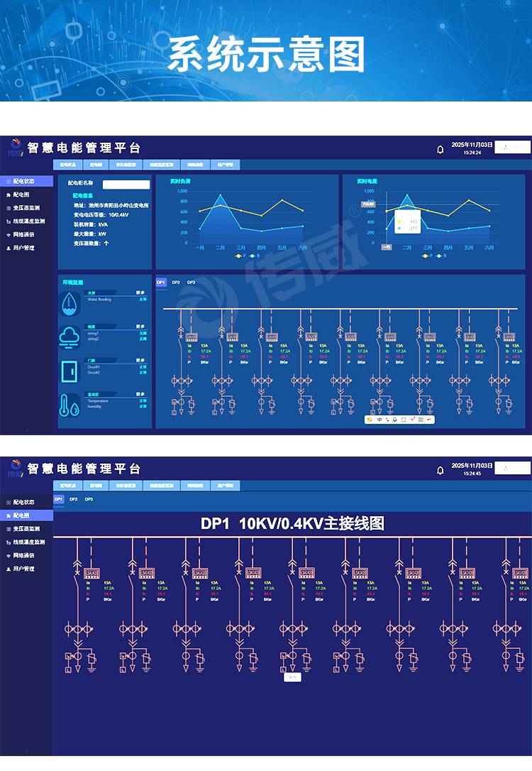Image resolution: width=532 pixels, height=771 pixels.
Task: Click 更多 link in the Temperature humidity section
Action: pos(141,394)
